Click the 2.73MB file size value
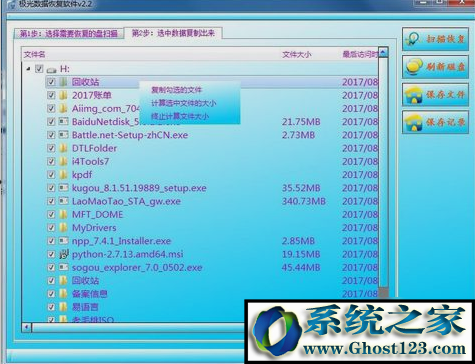 298,135
